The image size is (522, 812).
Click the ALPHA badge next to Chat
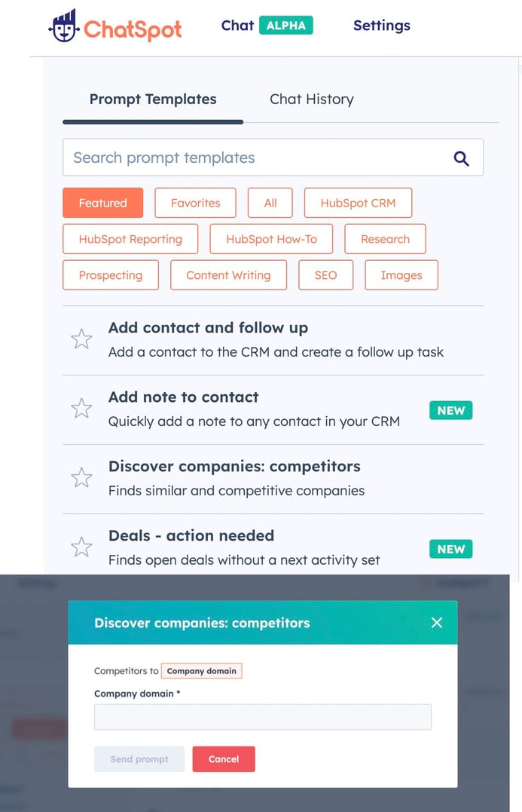(286, 25)
